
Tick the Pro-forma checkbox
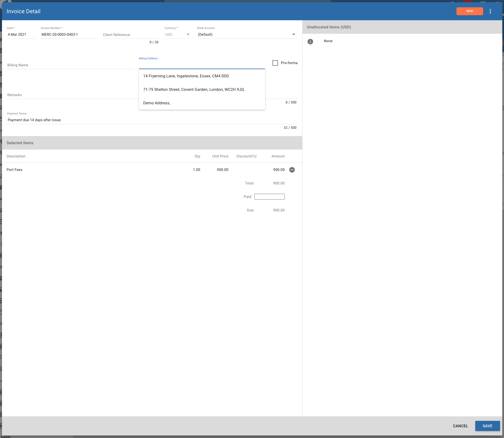(x=275, y=63)
